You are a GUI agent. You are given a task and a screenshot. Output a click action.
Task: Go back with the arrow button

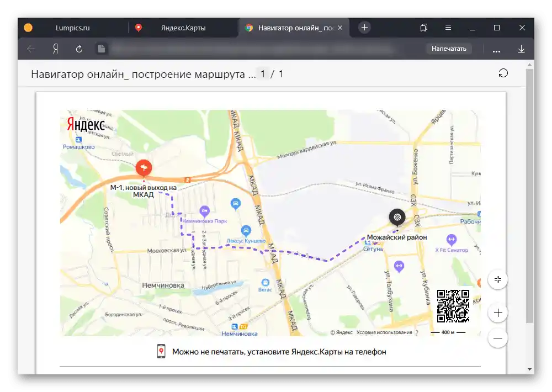(x=31, y=49)
